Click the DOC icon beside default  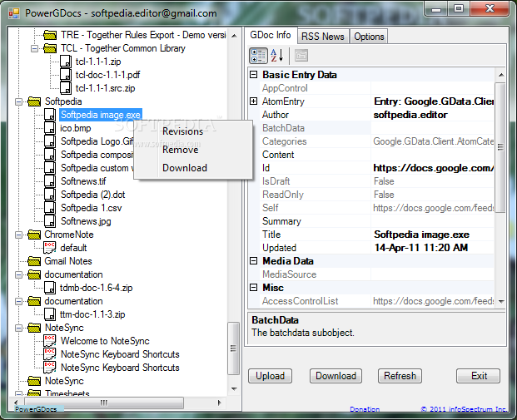tap(50, 248)
